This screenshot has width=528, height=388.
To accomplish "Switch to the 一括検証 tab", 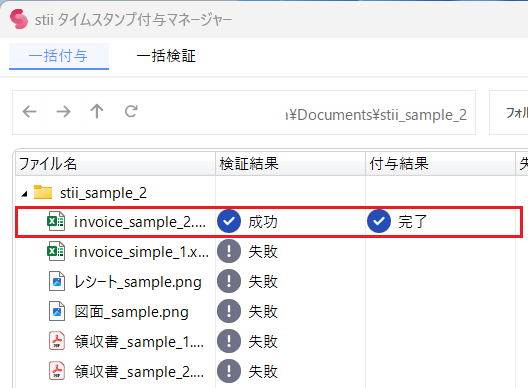I will [x=166, y=56].
